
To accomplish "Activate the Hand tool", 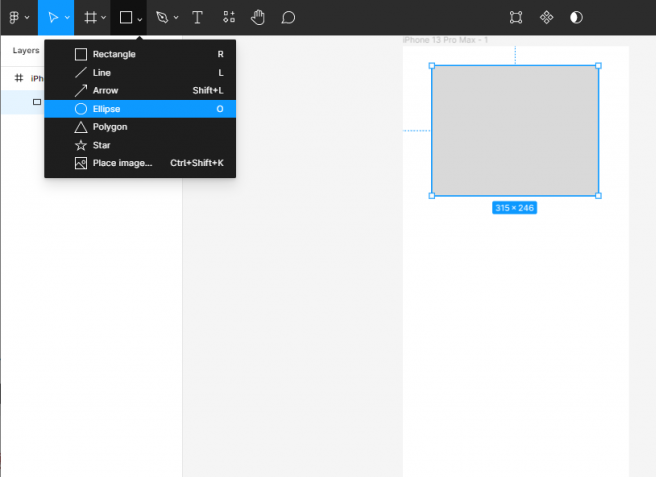I will 258,17.
